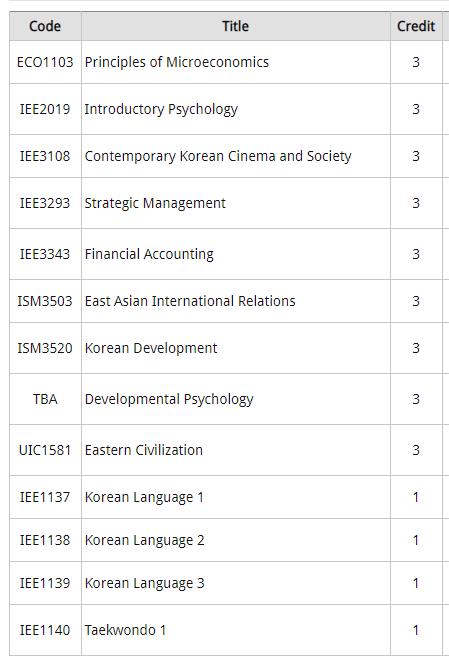Image resolution: width=449 pixels, height=666 pixels.
Task: Select East Asian International Relations title
Action: coord(190,301)
